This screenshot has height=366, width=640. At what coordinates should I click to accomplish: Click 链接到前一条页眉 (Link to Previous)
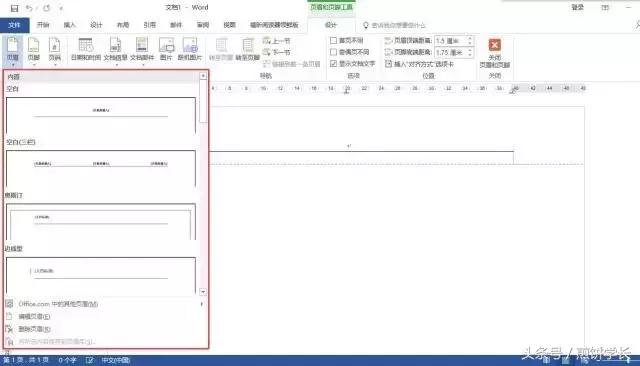(x=292, y=64)
